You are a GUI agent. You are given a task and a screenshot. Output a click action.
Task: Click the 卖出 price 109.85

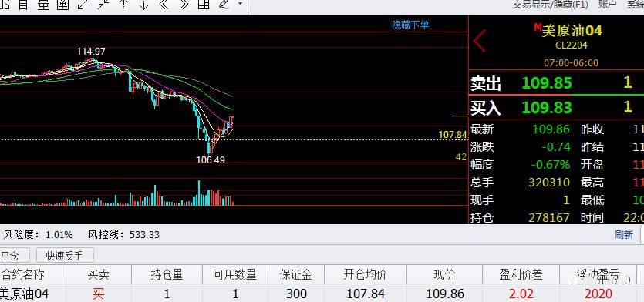point(547,83)
